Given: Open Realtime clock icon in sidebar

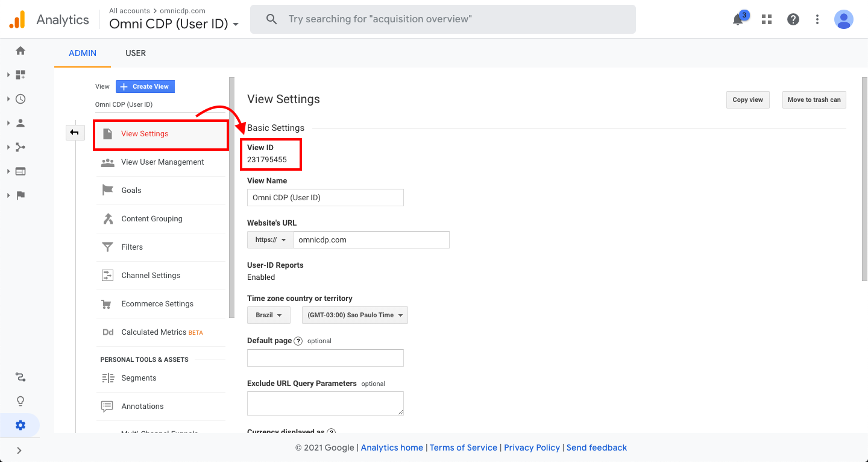Looking at the screenshot, I should (x=20, y=99).
